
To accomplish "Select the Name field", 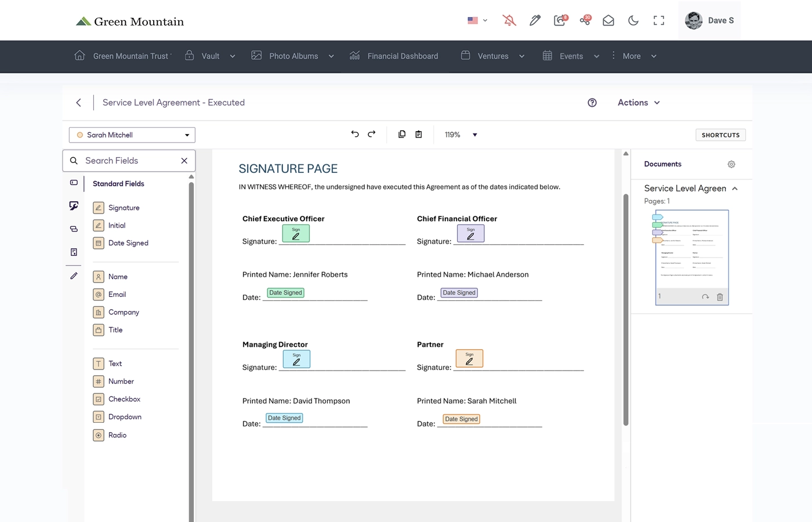I will pos(110,277).
